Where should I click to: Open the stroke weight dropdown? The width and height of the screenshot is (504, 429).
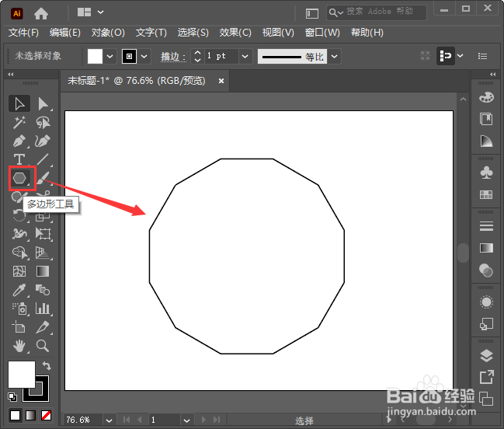coord(245,56)
